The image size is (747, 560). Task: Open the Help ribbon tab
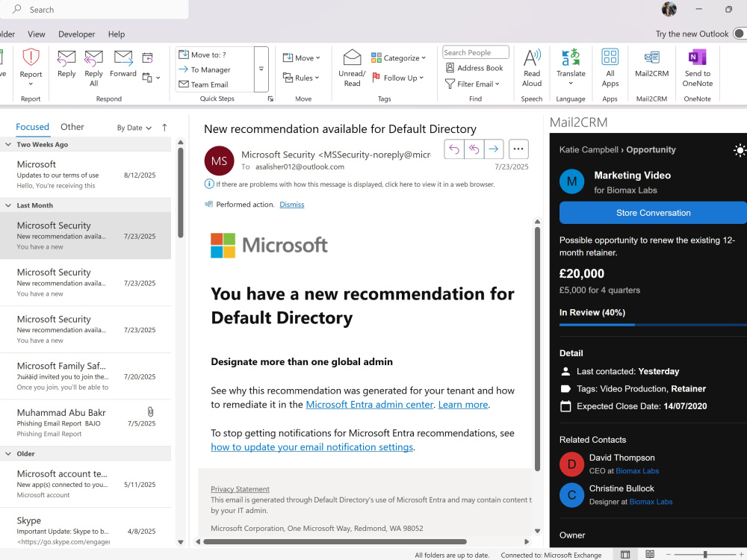pos(117,34)
